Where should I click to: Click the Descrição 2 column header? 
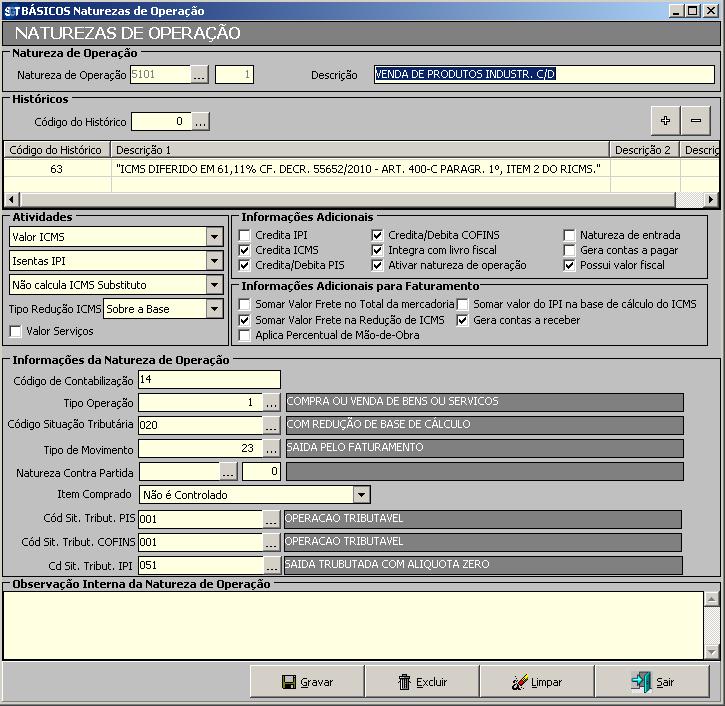(x=644, y=150)
